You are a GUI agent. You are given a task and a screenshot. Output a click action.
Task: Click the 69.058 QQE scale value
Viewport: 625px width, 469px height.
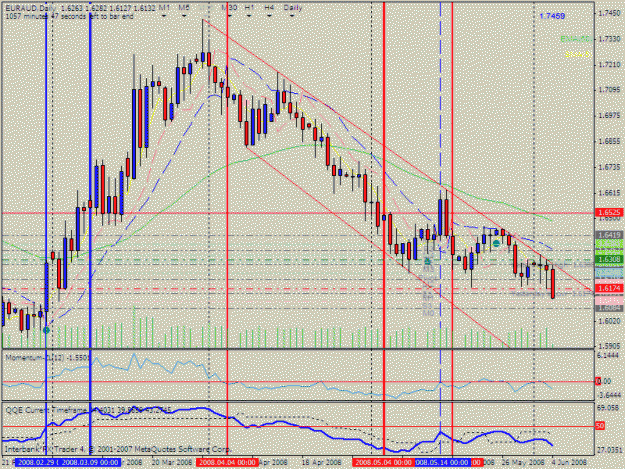[x=610, y=408]
